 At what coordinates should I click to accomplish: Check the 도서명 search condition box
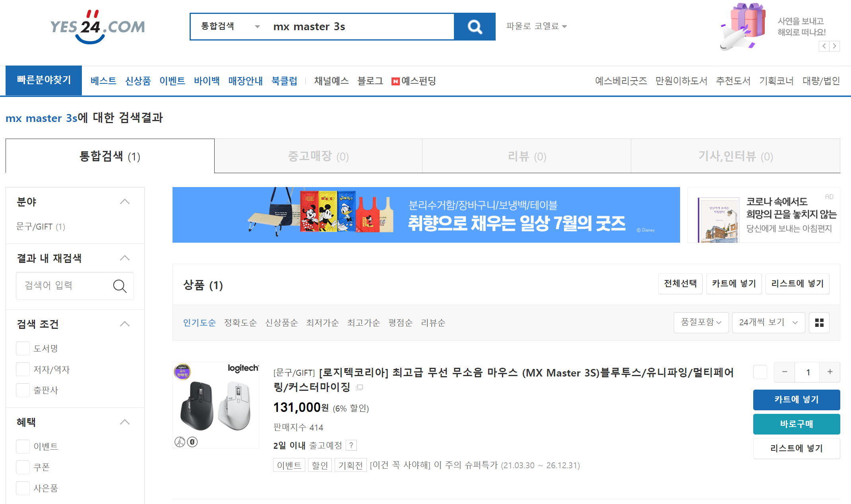click(23, 348)
